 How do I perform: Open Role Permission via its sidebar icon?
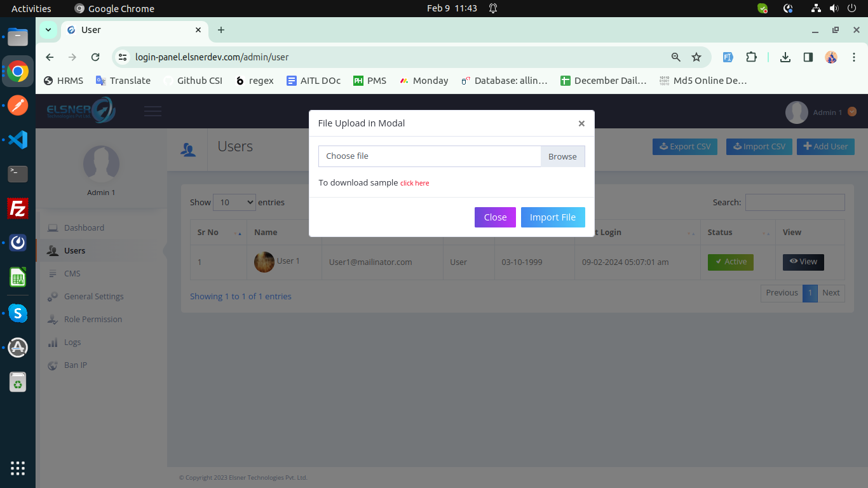53,319
